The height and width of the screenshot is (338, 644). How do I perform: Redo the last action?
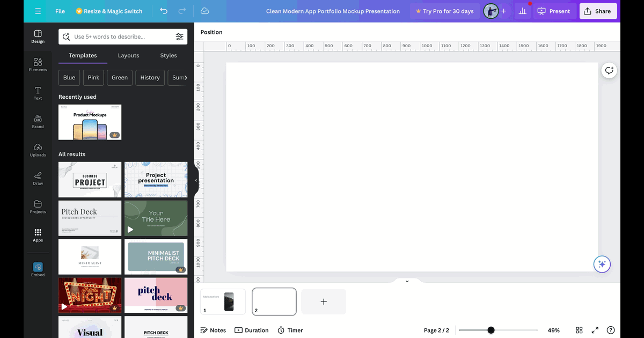point(182,11)
